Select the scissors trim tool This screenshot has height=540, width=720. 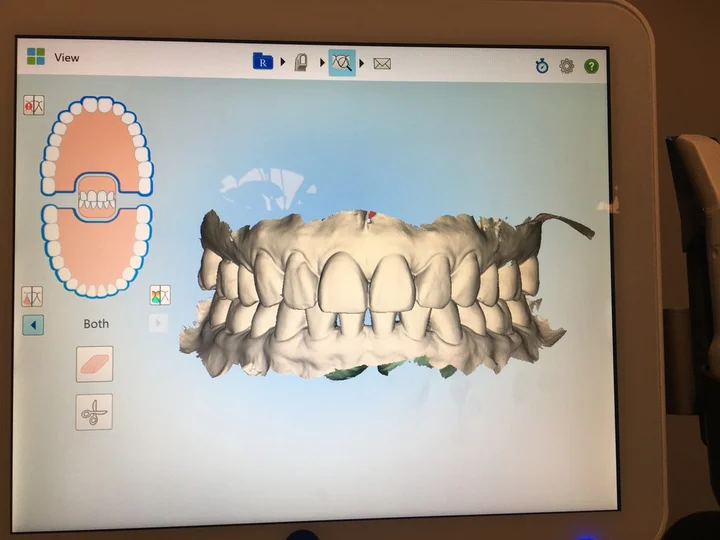[x=94, y=411]
